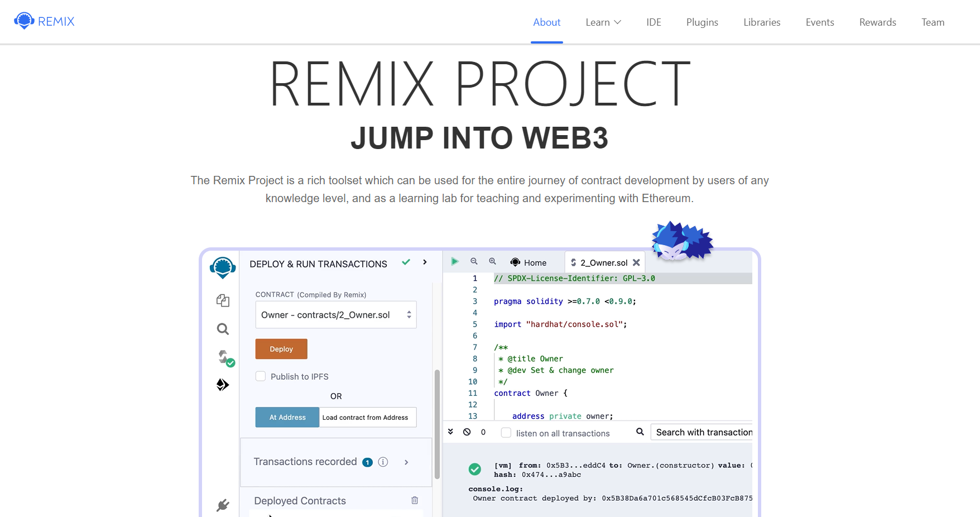
Task: Click the green checkmark in Deploy panel header
Action: point(406,262)
